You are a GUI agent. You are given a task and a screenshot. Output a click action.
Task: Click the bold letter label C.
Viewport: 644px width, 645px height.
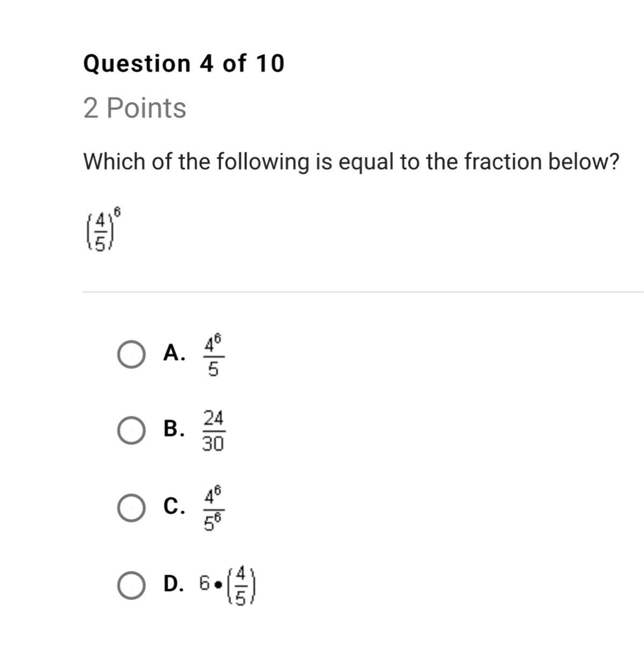tap(174, 506)
